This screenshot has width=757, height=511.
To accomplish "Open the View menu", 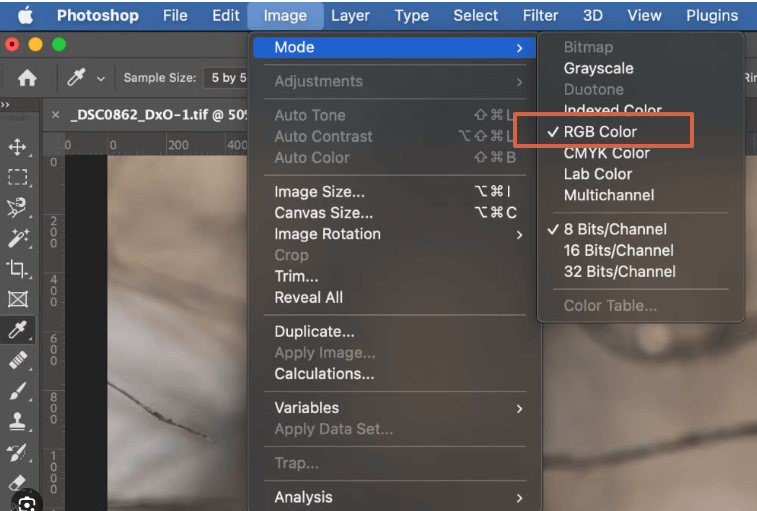I will 644,15.
